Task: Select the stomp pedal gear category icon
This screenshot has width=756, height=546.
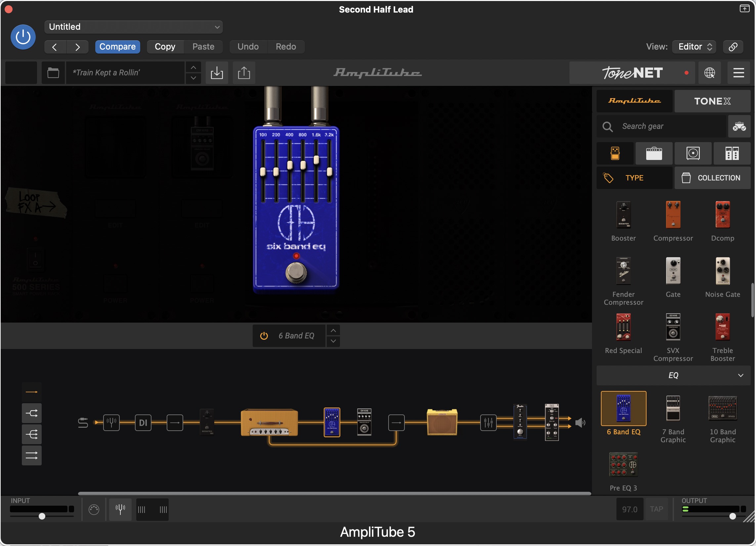Action: (615, 154)
